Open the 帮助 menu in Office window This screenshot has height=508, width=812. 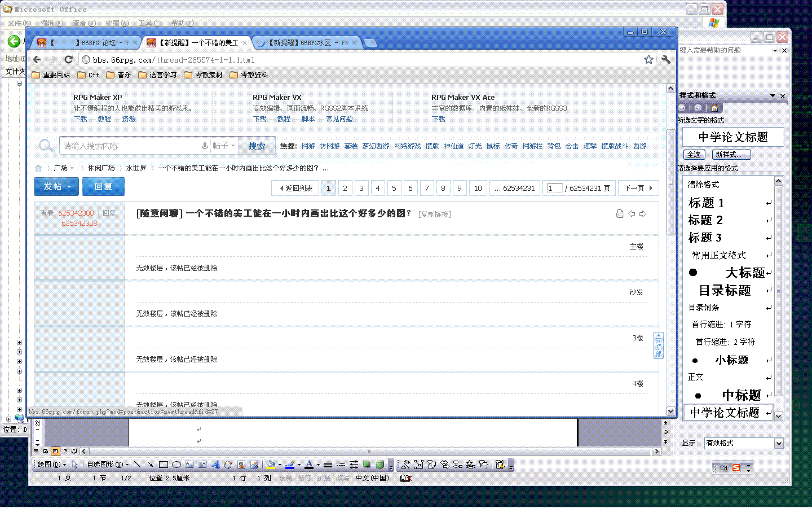pyautogui.click(x=183, y=23)
